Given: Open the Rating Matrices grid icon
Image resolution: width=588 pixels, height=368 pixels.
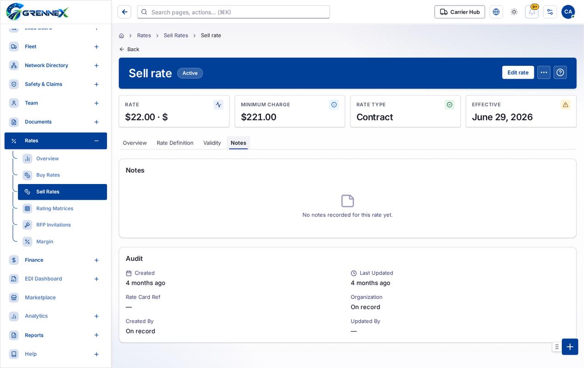Looking at the screenshot, I should click(x=28, y=208).
